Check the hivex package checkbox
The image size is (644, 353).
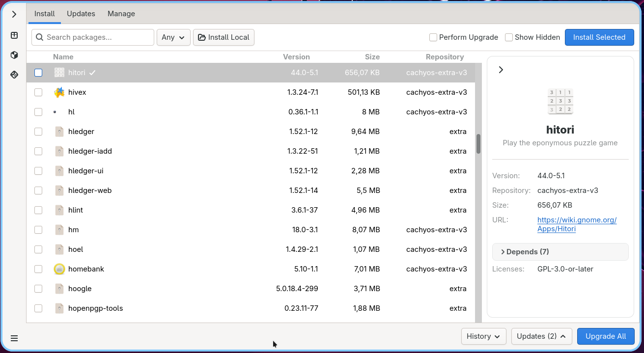click(38, 92)
